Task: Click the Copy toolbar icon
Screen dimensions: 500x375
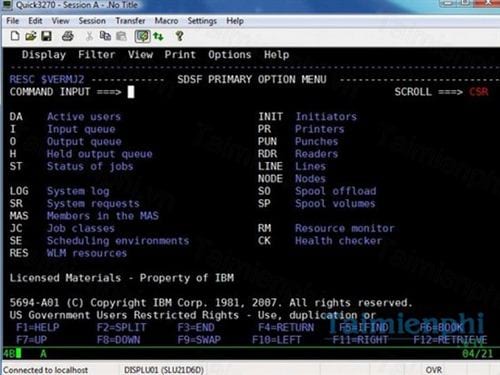Action: (105, 36)
